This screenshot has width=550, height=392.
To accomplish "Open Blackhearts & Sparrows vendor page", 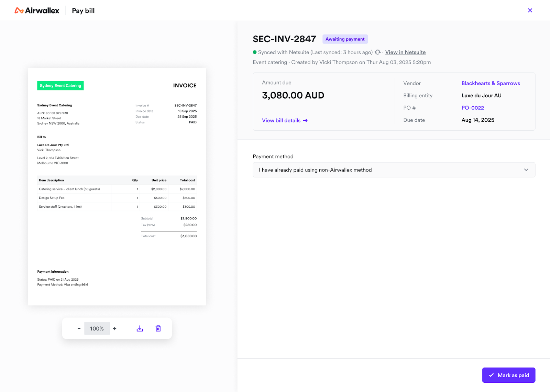I will (x=491, y=83).
